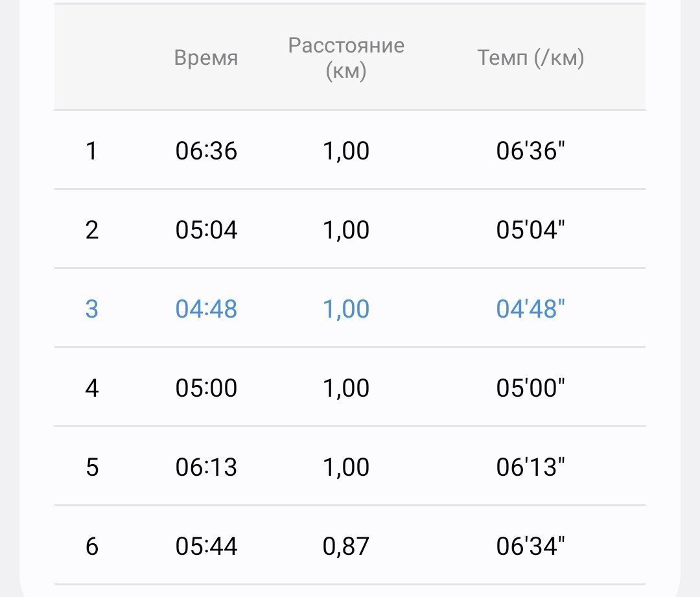The height and width of the screenshot is (597, 700).
Task: Select the Темп (/км) column header
Action: (530, 58)
